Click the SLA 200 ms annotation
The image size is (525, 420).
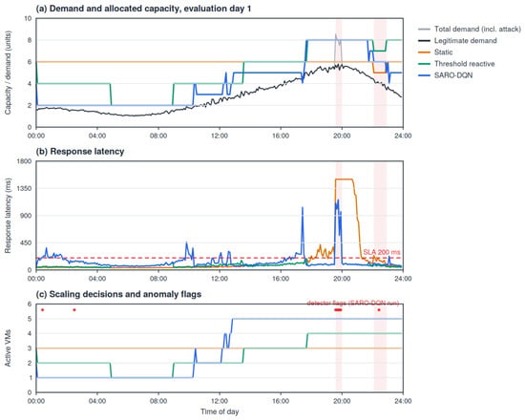pos(382,252)
